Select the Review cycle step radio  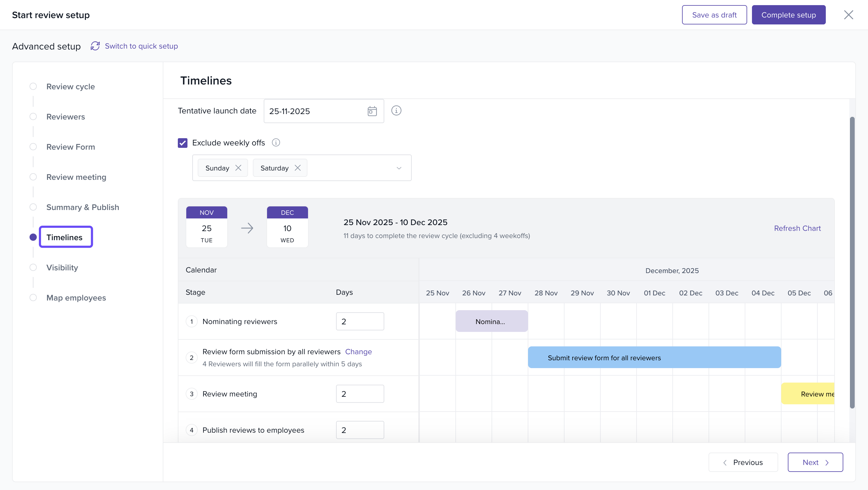coord(33,86)
